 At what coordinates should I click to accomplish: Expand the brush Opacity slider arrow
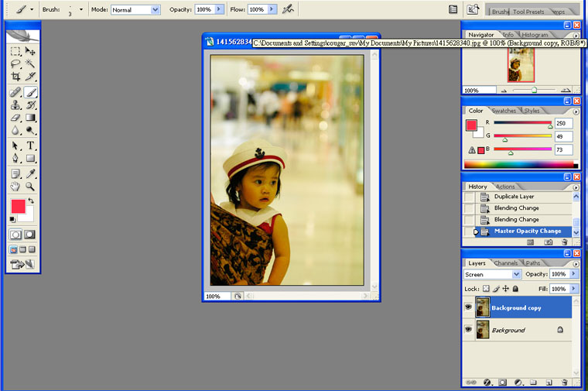point(219,9)
